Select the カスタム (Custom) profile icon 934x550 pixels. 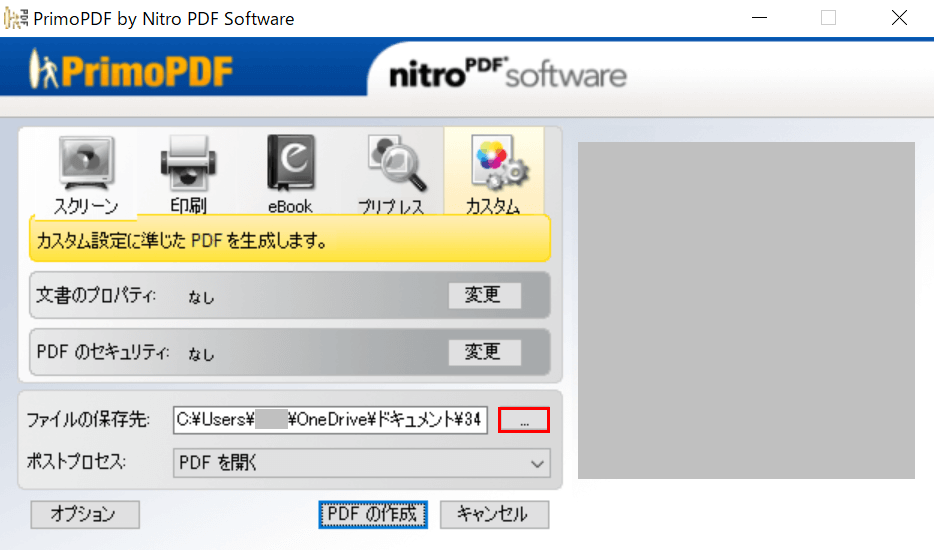493,173
